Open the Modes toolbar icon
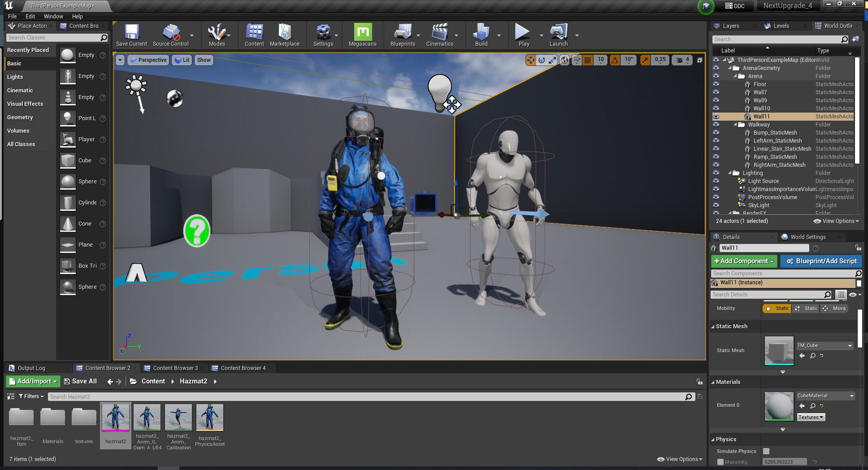Image resolution: width=868 pixels, height=470 pixels. click(217, 35)
